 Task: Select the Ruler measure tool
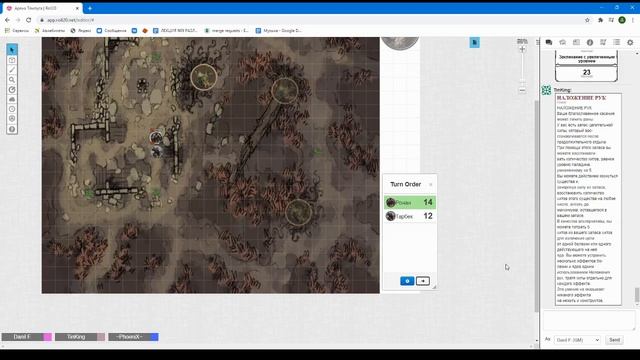12,89
